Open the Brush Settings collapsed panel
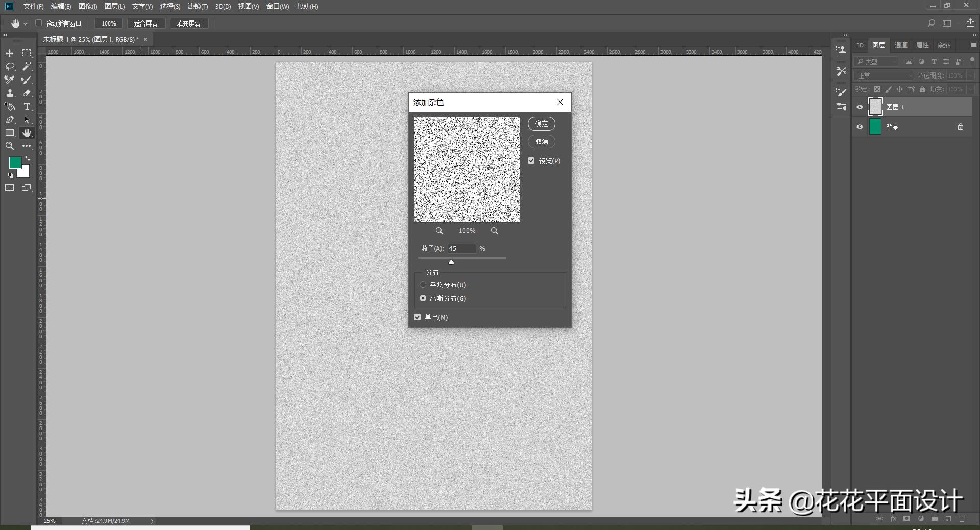This screenshot has height=530, width=980. tap(841, 92)
